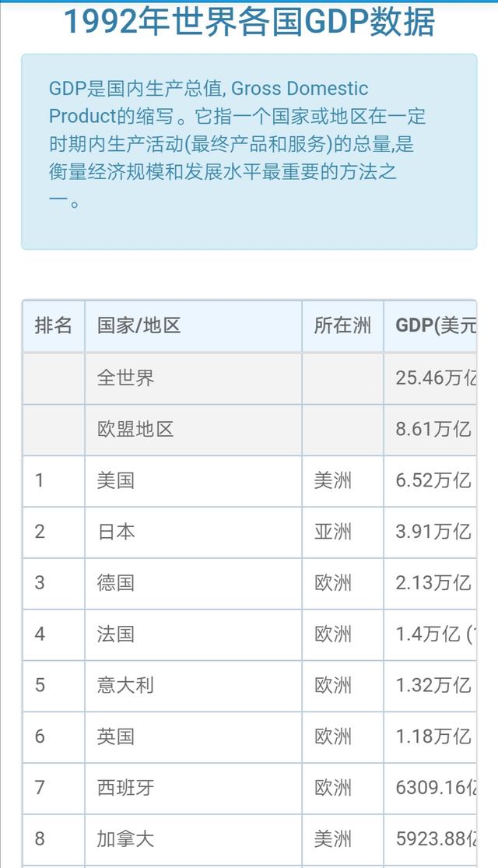The height and width of the screenshot is (868, 498).
Task: Click the 25.46万亿 world GDP value
Action: pyautogui.click(x=436, y=378)
